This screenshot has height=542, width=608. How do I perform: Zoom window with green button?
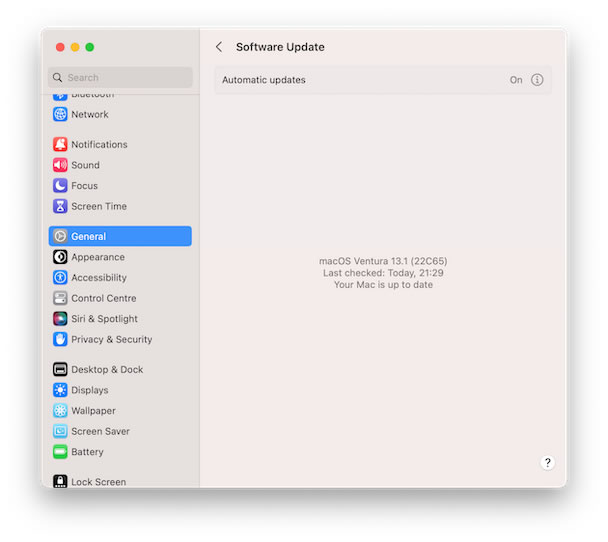90,47
